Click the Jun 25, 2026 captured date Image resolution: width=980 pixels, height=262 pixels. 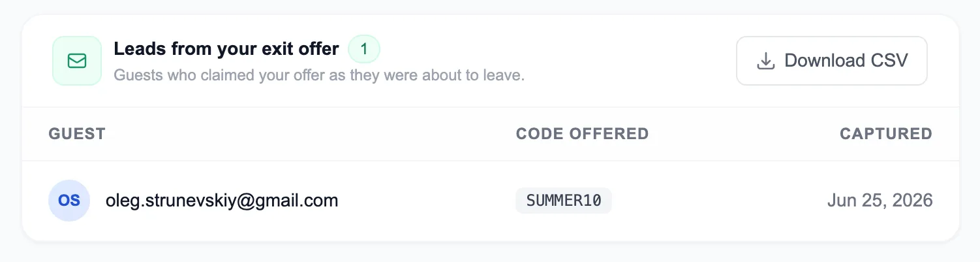click(x=880, y=201)
